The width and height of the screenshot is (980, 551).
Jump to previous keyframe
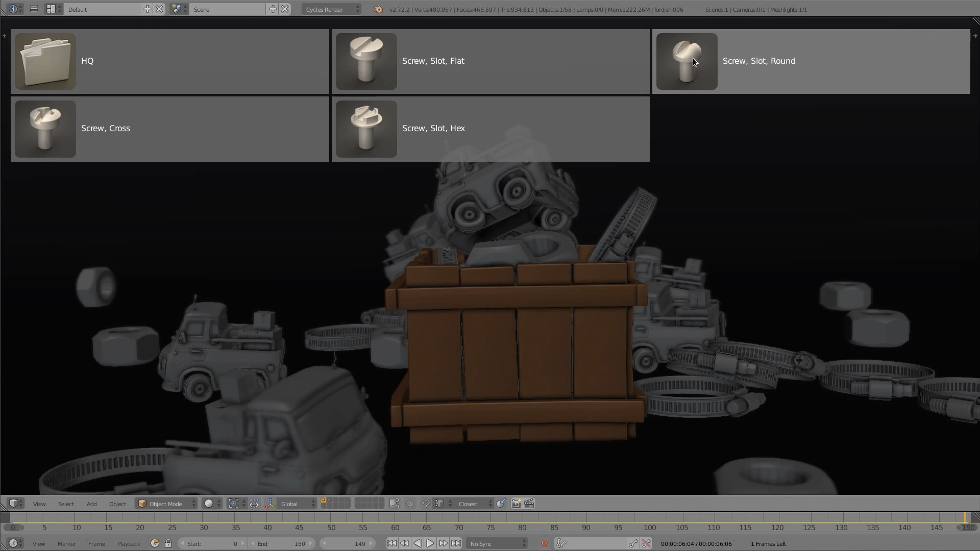(404, 543)
